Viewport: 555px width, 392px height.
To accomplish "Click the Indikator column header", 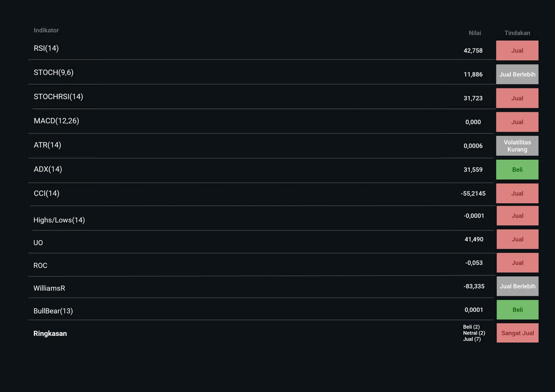I will coord(46,30).
